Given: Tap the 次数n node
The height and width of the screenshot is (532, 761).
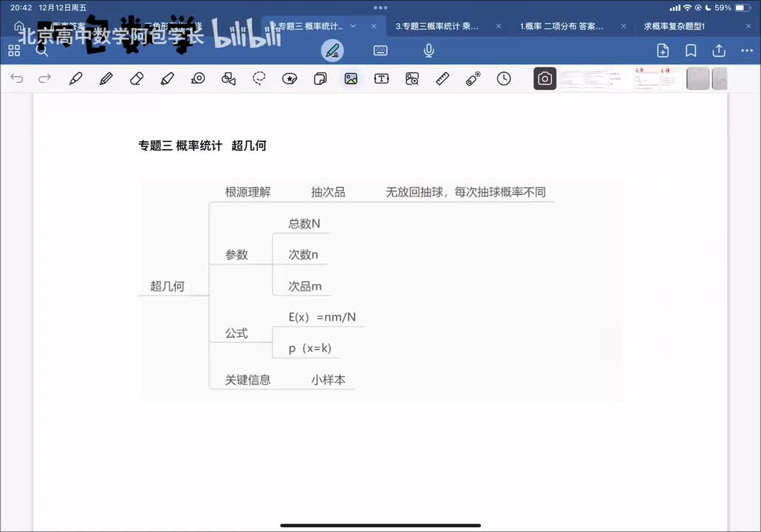Looking at the screenshot, I should coord(304,255).
